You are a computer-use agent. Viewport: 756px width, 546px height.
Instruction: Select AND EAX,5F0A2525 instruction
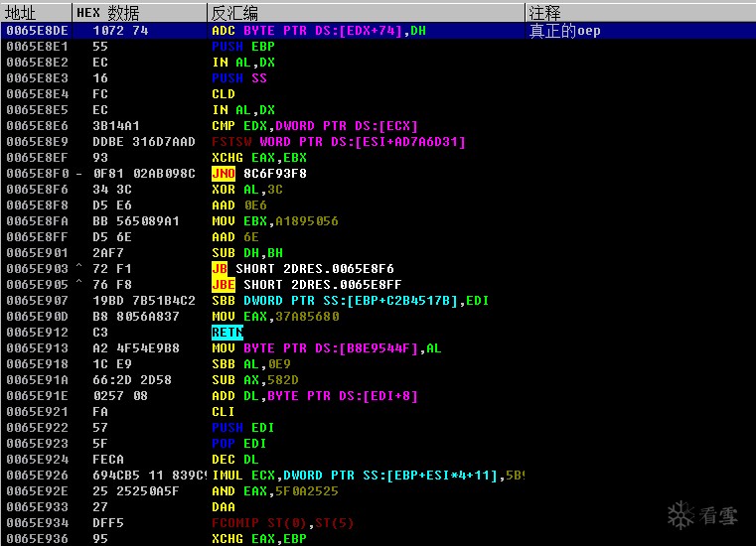(275, 491)
